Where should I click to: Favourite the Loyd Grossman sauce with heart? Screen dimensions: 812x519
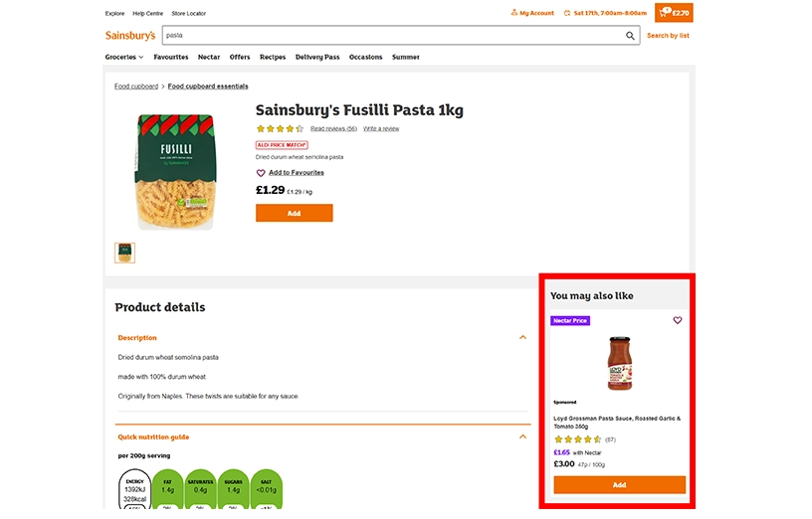point(678,320)
